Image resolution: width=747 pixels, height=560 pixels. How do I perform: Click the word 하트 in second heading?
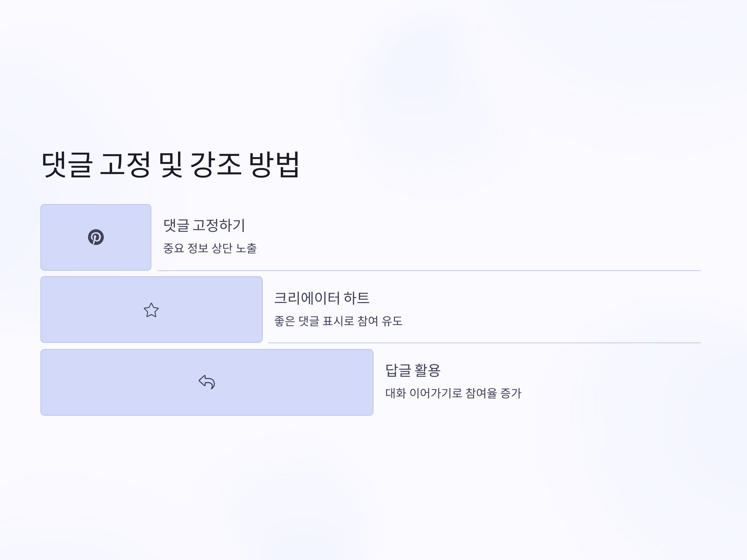click(357, 298)
